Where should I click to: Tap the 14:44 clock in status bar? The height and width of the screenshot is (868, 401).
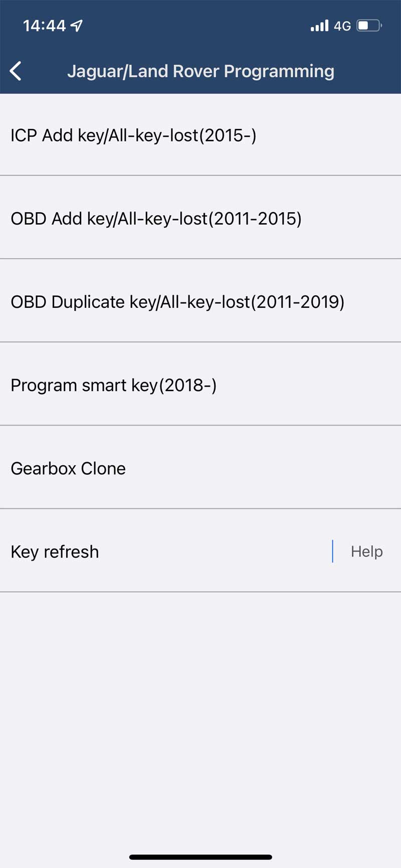pos(44,26)
